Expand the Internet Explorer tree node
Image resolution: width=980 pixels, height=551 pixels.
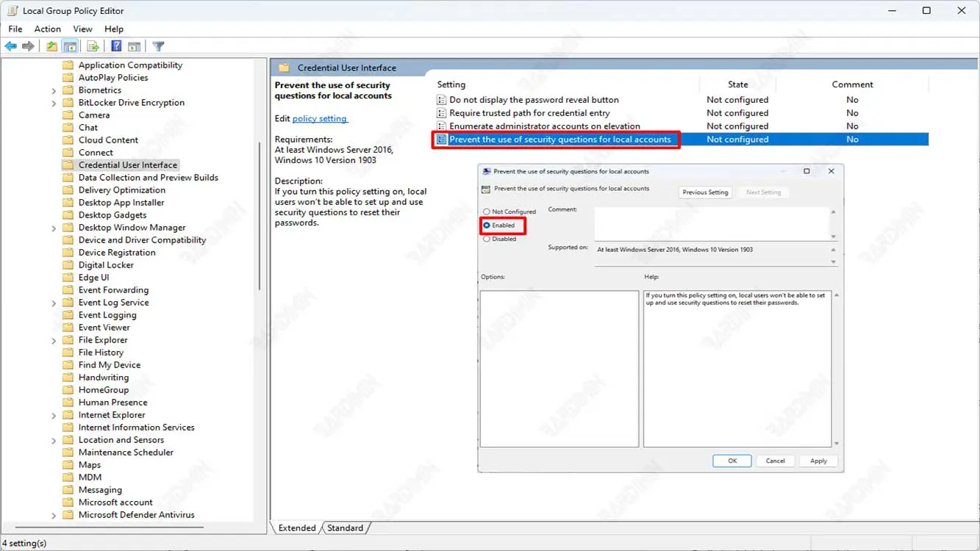(54, 416)
